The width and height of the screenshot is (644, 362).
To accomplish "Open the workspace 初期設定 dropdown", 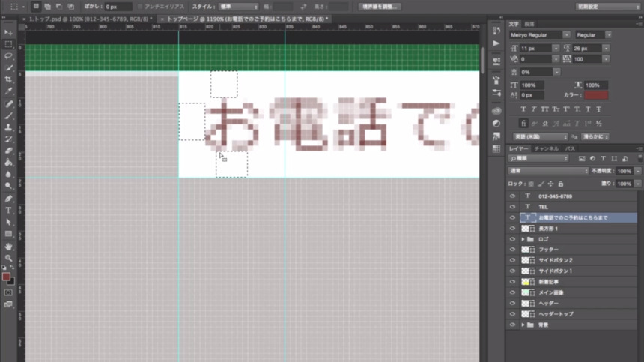I will 607,7.
